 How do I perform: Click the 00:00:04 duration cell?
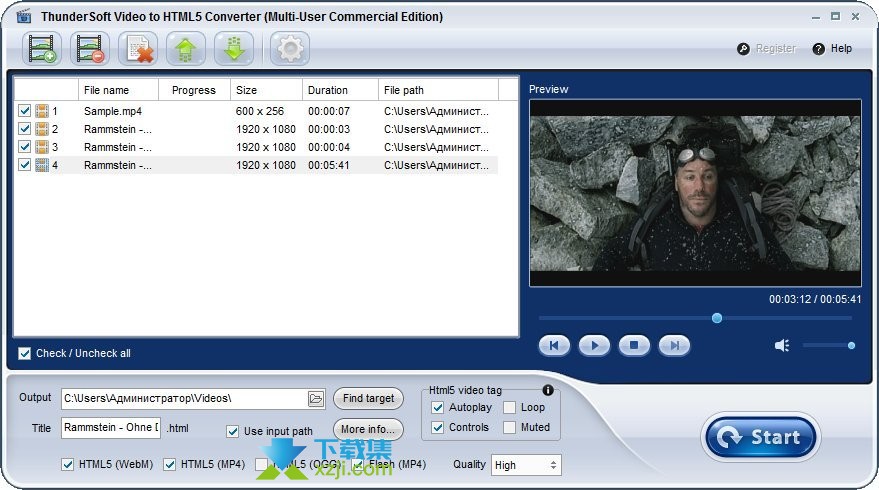329,147
